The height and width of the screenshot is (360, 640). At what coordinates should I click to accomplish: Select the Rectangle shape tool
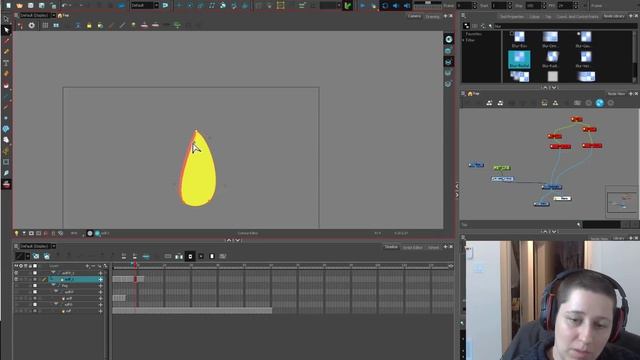(6, 162)
